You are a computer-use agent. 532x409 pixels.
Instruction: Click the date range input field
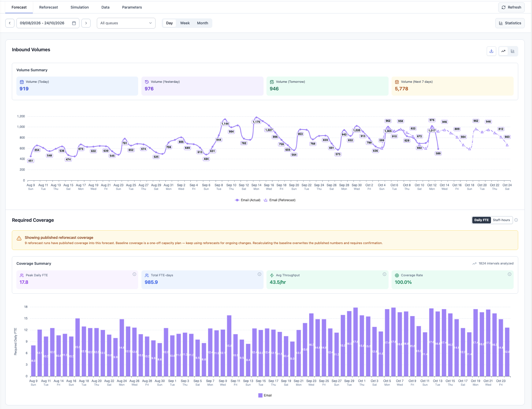pos(48,23)
